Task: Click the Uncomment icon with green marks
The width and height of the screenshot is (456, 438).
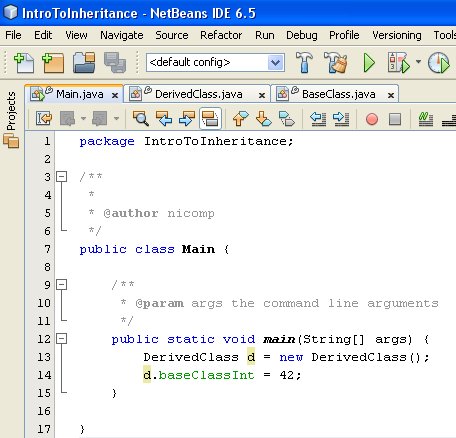Action: tap(426, 119)
